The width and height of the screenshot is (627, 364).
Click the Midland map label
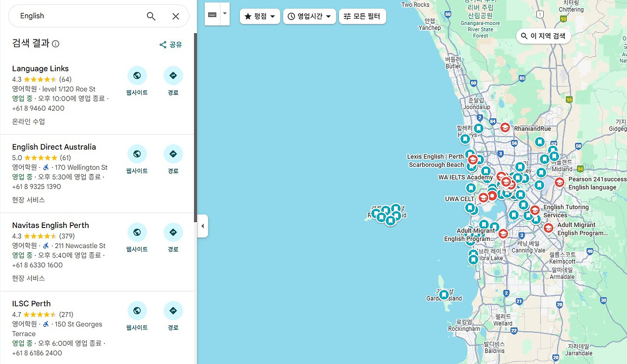pyautogui.click(x=562, y=169)
